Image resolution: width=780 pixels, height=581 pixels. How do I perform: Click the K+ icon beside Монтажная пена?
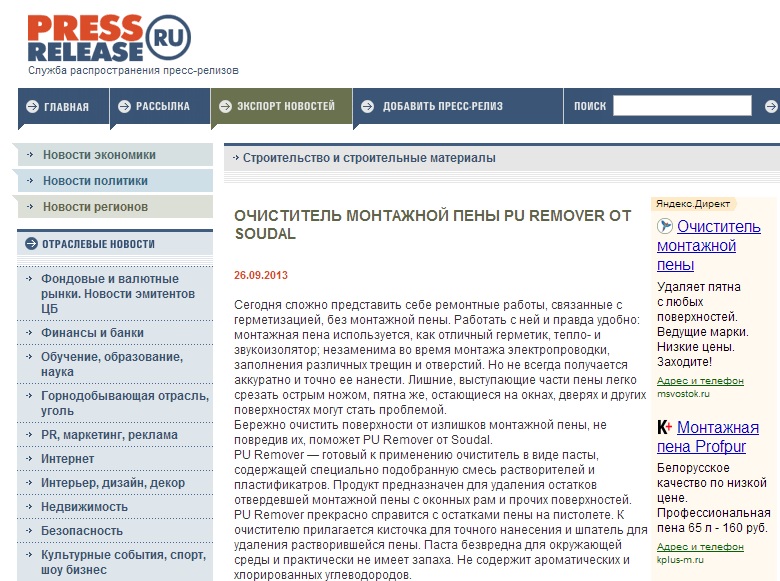point(665,427)
